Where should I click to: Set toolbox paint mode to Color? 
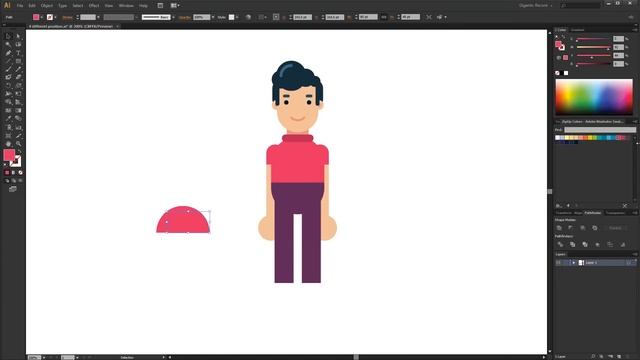tap(7, 173)
